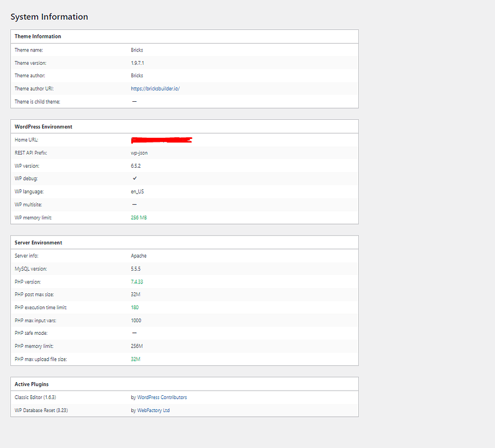This screenshot has height=448, width=495.
Task: Click the PHP max input vars label
Action: coord(35,320)
